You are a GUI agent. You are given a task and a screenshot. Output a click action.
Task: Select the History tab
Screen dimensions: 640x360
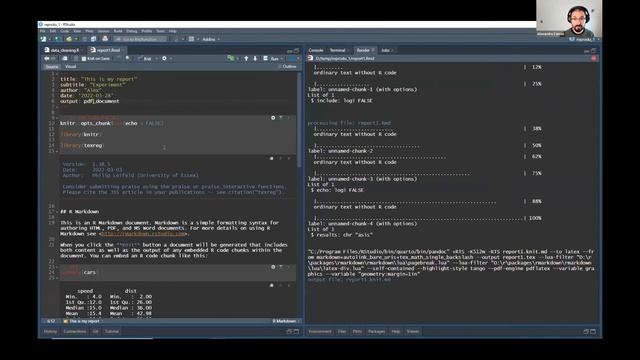coord(51,331)
